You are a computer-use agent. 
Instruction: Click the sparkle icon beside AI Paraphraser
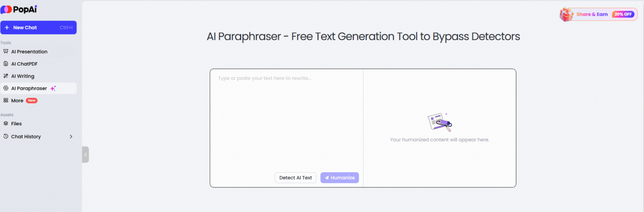pos(53,88)
